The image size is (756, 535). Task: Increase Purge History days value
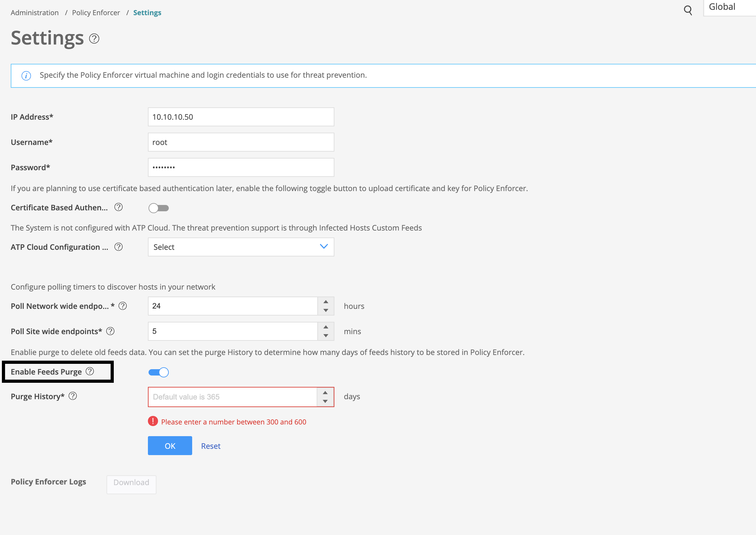pos(325,393)
